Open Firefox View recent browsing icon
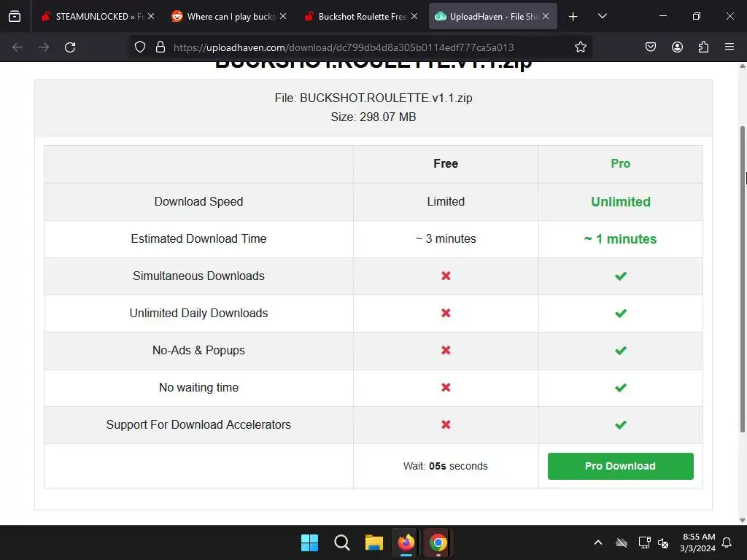The width and height of the screenshot is (747, 560). pyautogui.click(x=15, y=16)
